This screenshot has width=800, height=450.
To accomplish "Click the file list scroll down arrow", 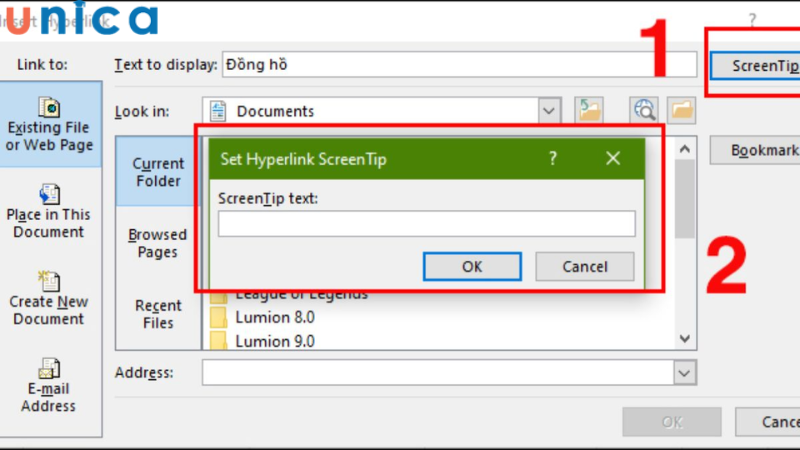I will (685, 338).
